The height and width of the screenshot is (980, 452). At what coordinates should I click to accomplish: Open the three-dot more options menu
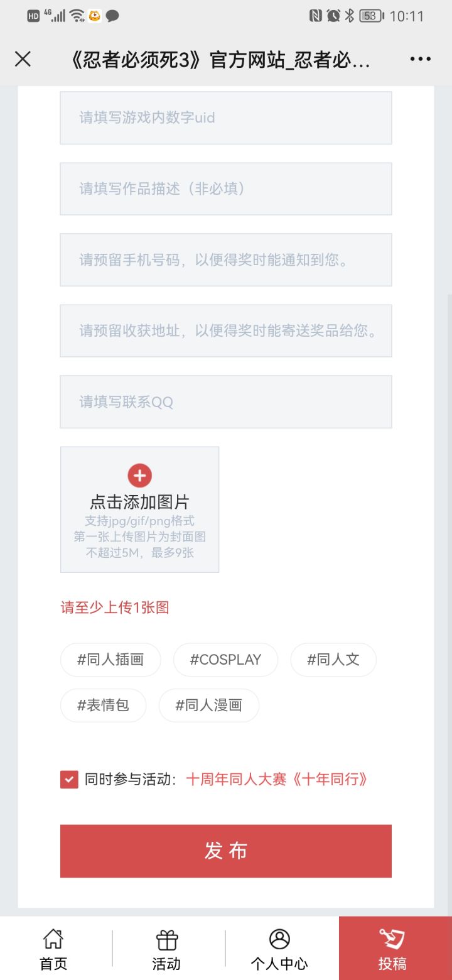coord(420,59)
